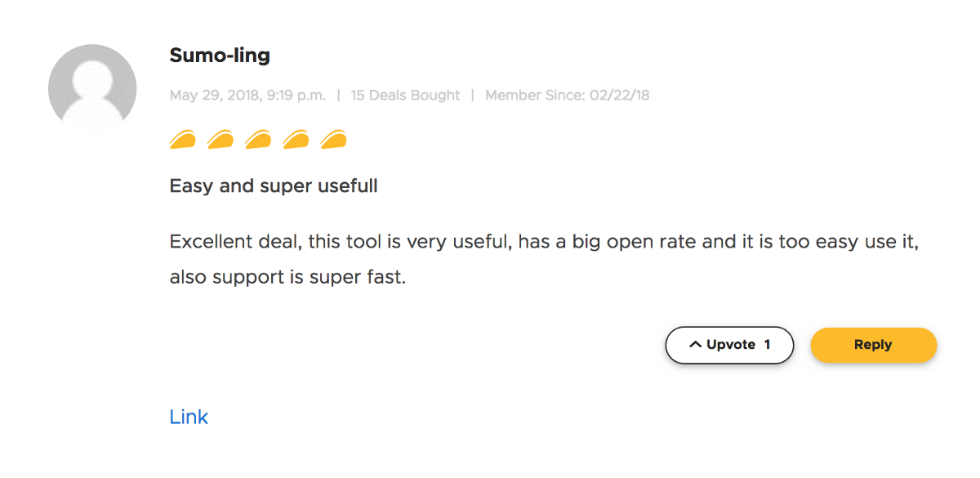980x478 pixels.
Task: Click the first taco rating icon
Action: [x=183, y=141]
